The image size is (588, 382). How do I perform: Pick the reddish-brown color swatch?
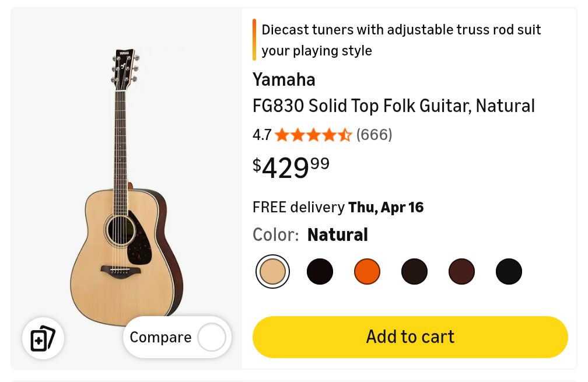tap(461, 272)
